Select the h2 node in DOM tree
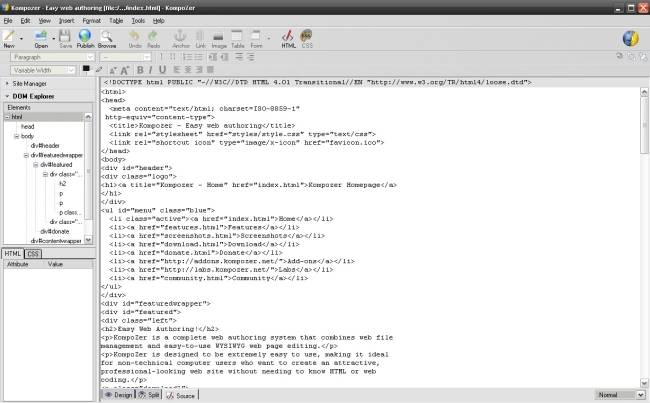Screen dimensions: 650x403 point(63,184)
